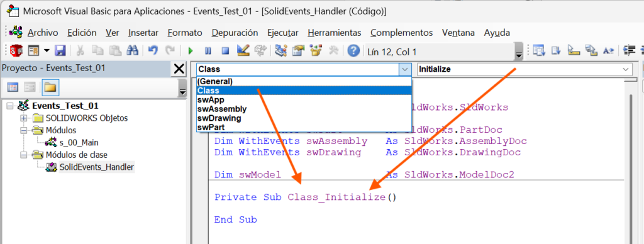Close the Proyecto panel with X
This screenshot has height=244, width=644.
179,69
